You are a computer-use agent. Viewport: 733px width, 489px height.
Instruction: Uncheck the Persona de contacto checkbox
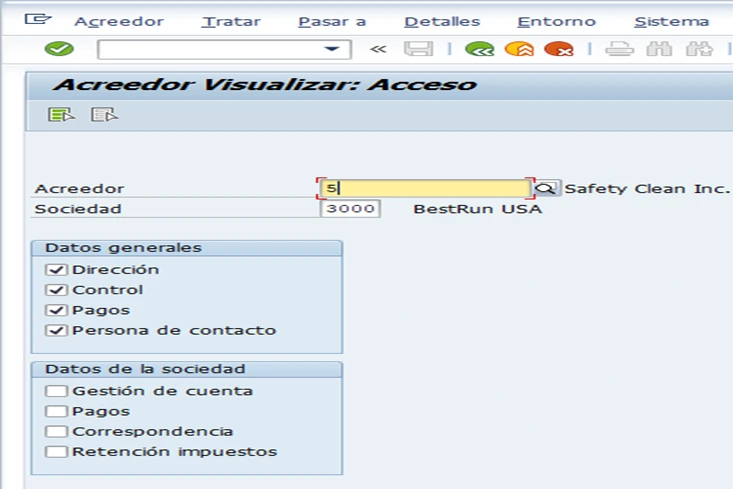coord(56,331)
